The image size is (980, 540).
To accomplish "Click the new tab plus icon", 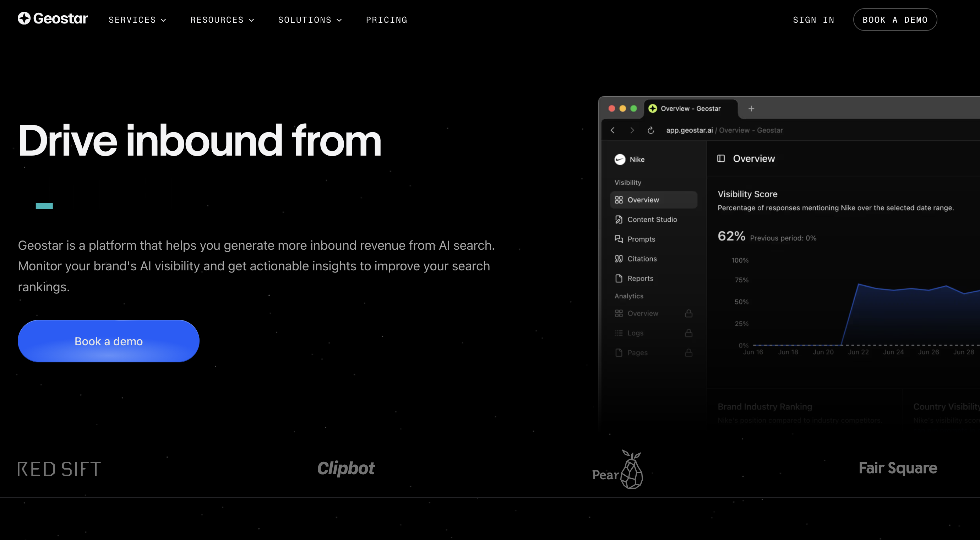I will point(751,108).
